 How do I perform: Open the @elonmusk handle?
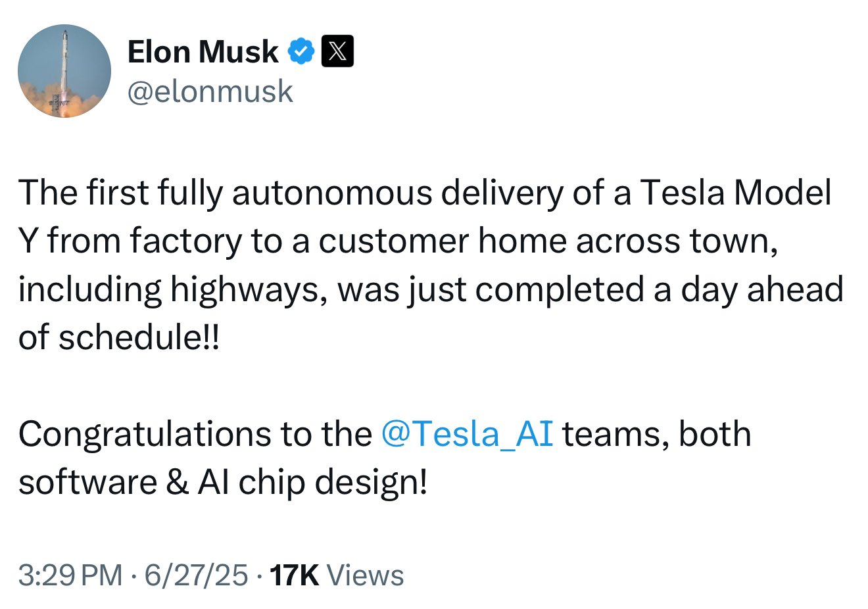pyautogui.click(x=210, y=91)
